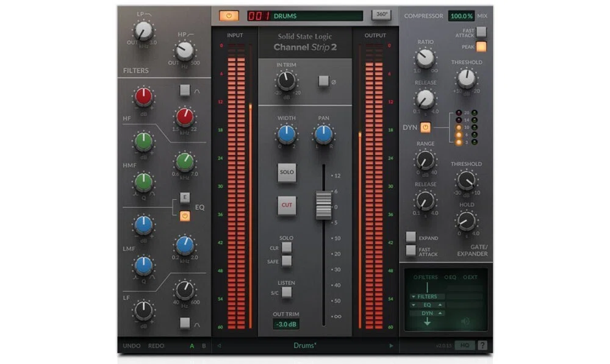Click the gate RANGE knob
The height and width of the screenshot is (364, 610).
click(x=425, y=160)
